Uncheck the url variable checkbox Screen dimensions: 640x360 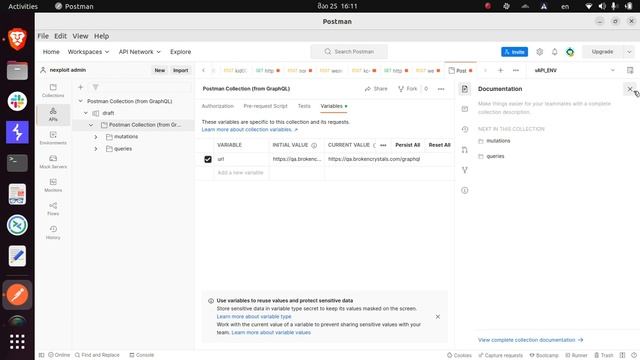click(208, 159)
